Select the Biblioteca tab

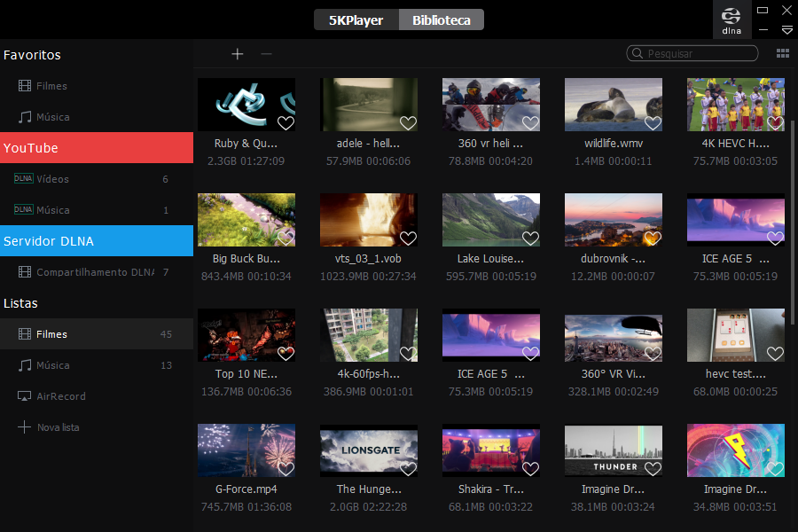coord(442,20)
